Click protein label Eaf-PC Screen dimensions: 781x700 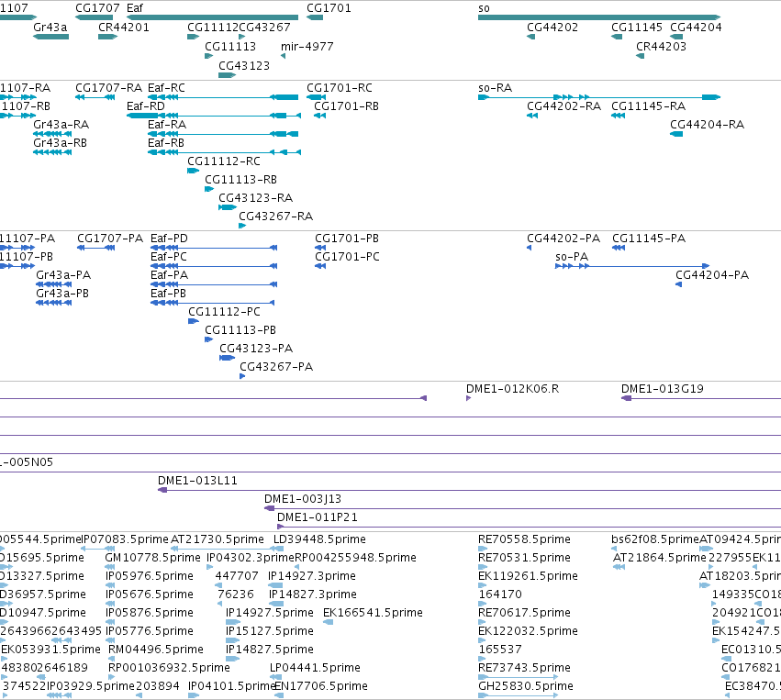point(169,257)
